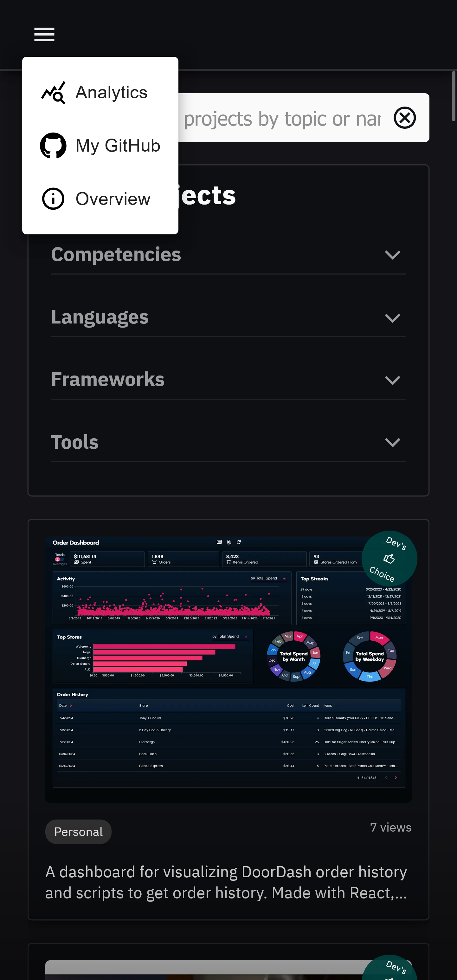Click the Analytics chart icon

(x=53, y=92)
